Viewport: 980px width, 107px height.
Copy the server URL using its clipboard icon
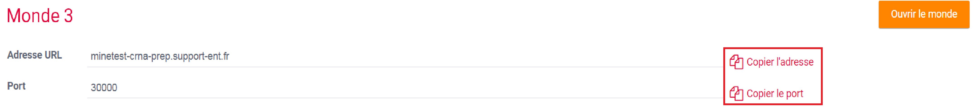pyautogui.click(x=736, y=62)
